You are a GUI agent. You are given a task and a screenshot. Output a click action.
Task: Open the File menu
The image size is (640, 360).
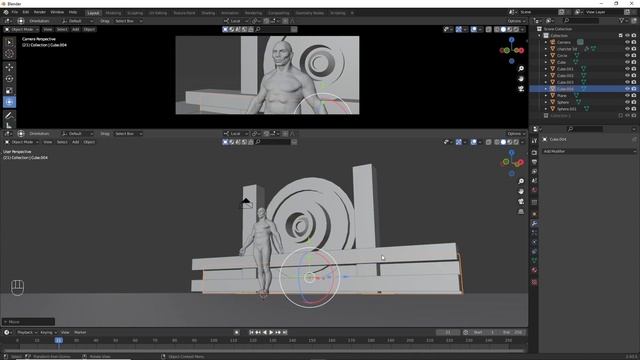tap(15, 12)
